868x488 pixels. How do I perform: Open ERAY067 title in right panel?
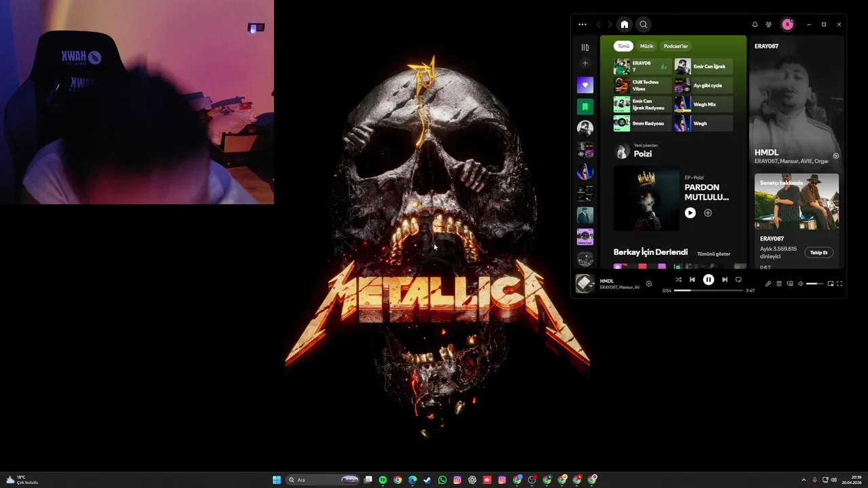[766, 46]
